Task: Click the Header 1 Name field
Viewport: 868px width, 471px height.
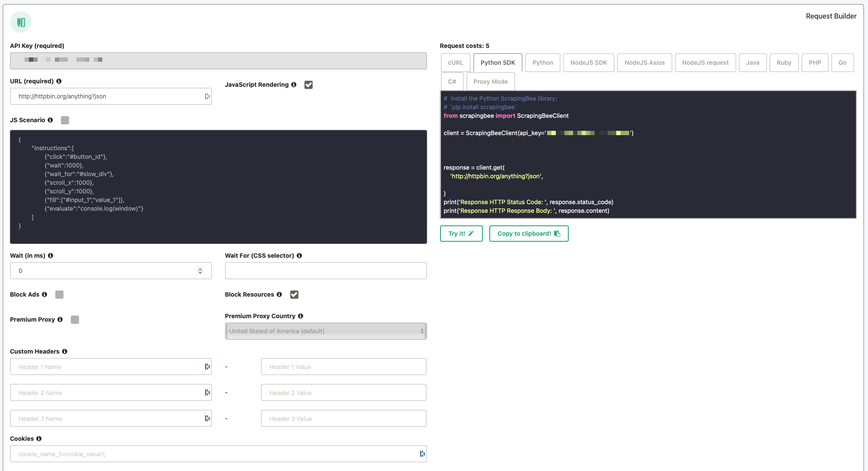Action: tap(111, 367)
